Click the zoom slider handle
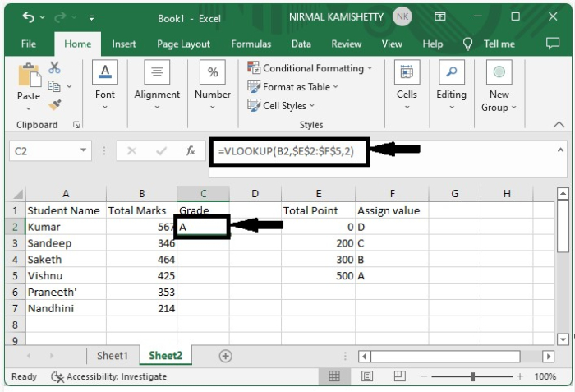This screenshot has width=575, height=392. 472,376
